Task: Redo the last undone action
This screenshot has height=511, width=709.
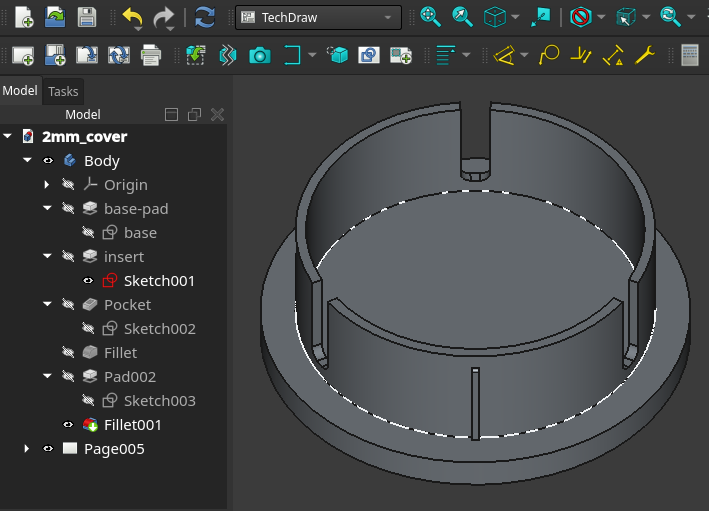Action: click(164, 18)
